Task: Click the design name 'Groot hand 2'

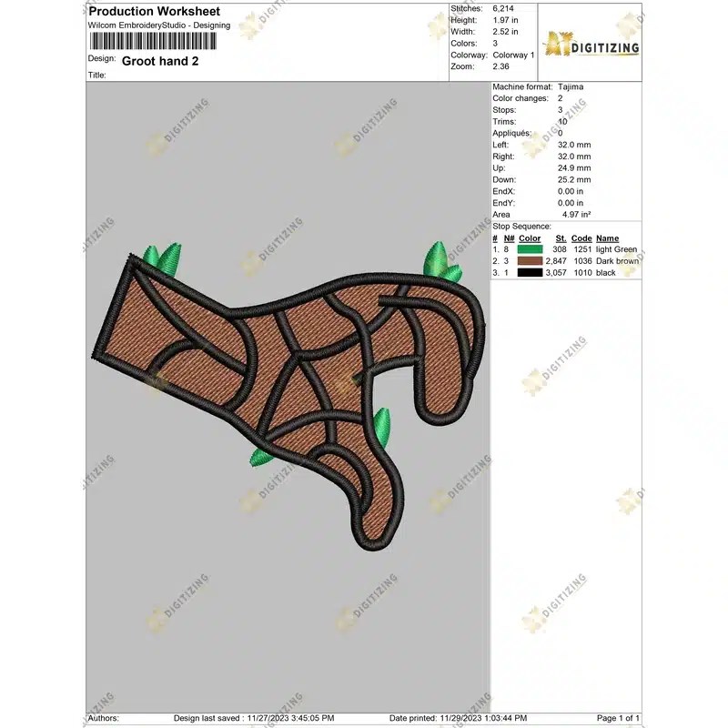Action: point(160,61)
